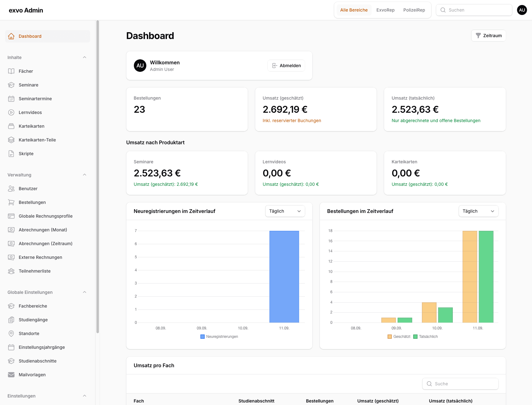Viewport: 532px width, 405px height.
Task: Collapse the Verwaltung sidebar section
Action: point(85,175)
